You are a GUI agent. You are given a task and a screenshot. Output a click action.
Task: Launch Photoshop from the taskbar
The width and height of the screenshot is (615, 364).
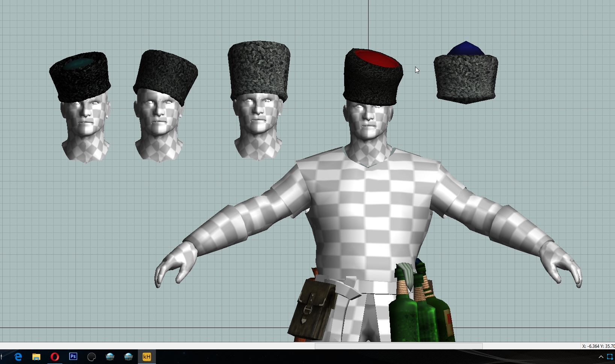pyautogui.click(x=73, y=356)
